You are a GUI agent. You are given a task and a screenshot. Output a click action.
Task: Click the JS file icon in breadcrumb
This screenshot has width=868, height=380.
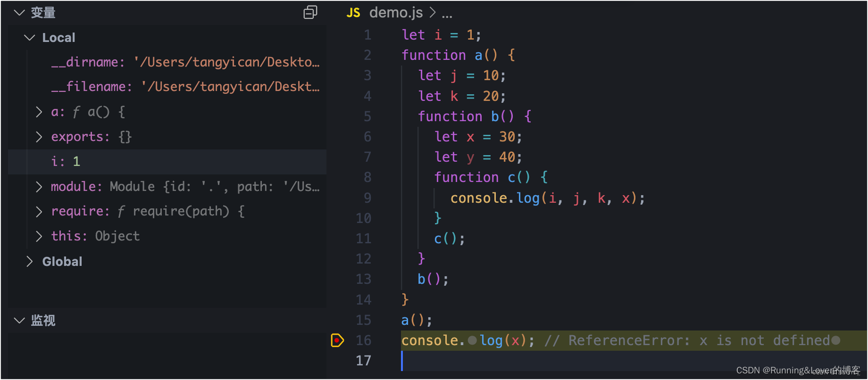click(x=353, y=13)
